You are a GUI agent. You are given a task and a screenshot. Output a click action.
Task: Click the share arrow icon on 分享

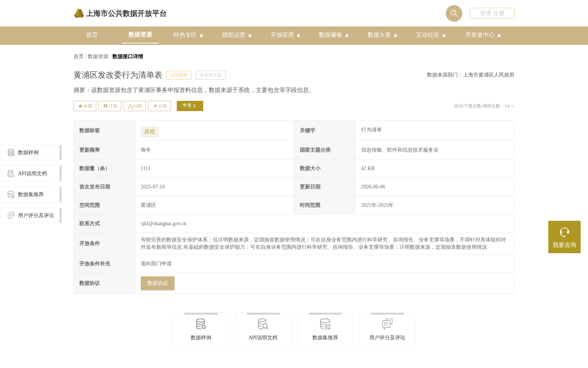point(155,106)
